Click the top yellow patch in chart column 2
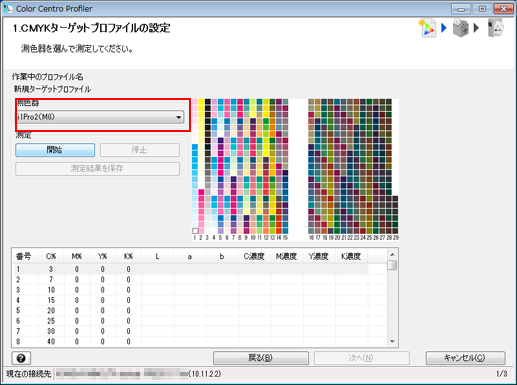The height and width of the screenshot is (385, 517). tap(201, 102)
